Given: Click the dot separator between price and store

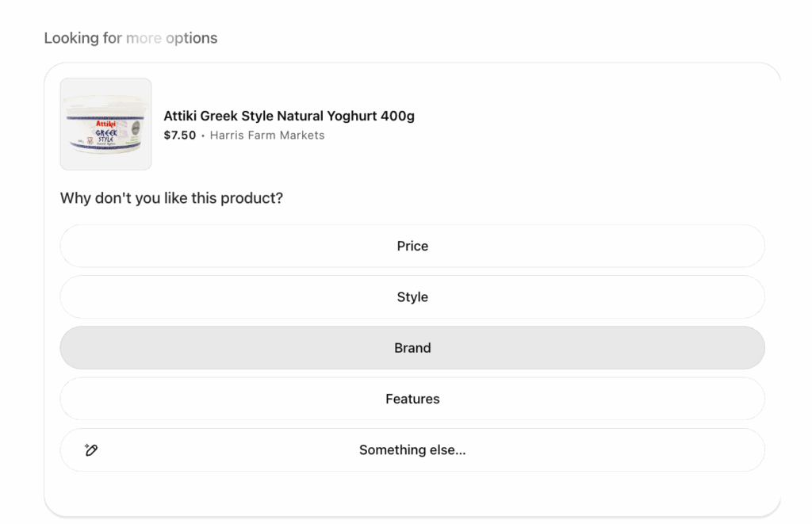Looking at the screenshot, I should pos(203,136).
